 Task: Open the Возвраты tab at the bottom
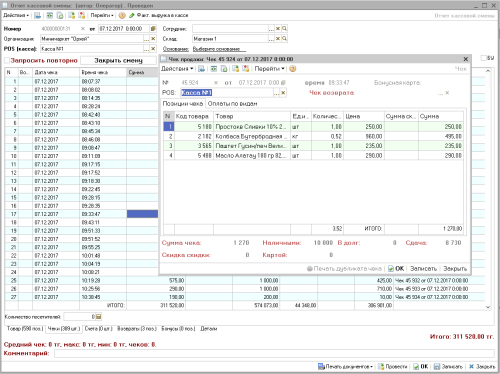click(x=137, y=329)
